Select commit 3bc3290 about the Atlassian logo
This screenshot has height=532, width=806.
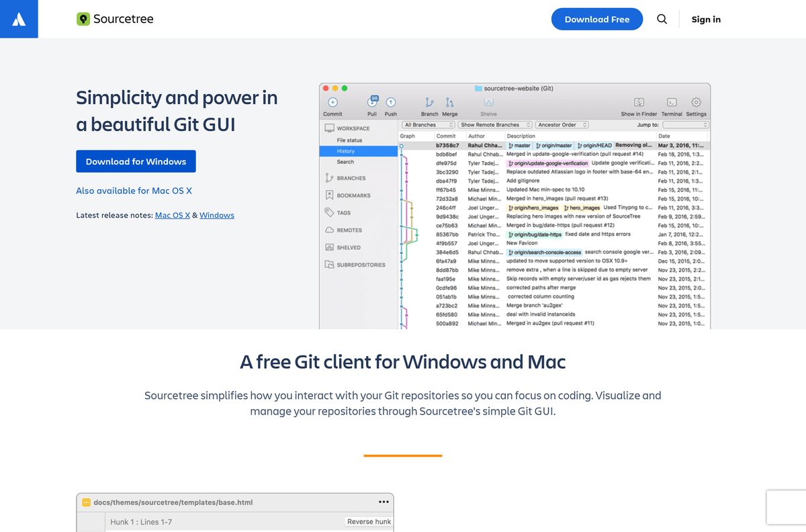coord(555,172)
